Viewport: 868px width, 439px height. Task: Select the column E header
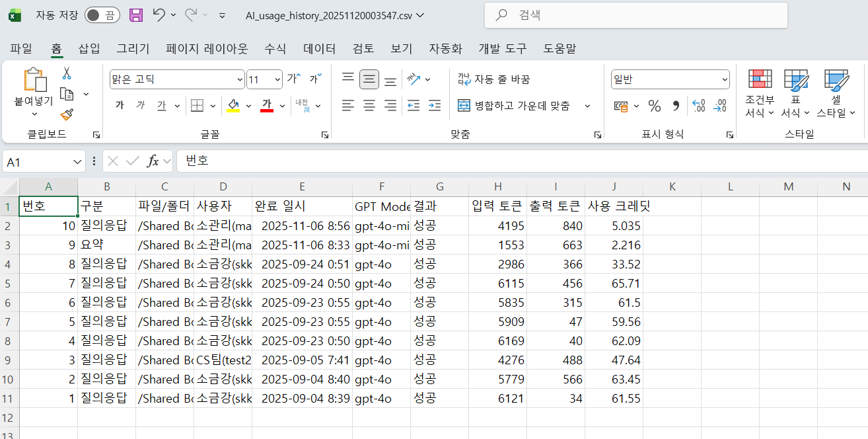302,187
